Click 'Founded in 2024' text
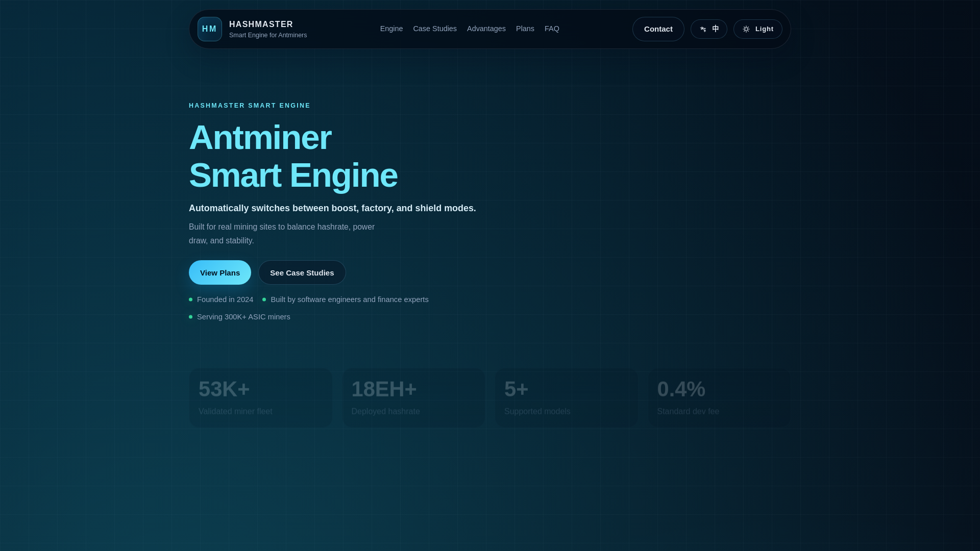Viewport: 980px width, 551px height. coord(225,299)
